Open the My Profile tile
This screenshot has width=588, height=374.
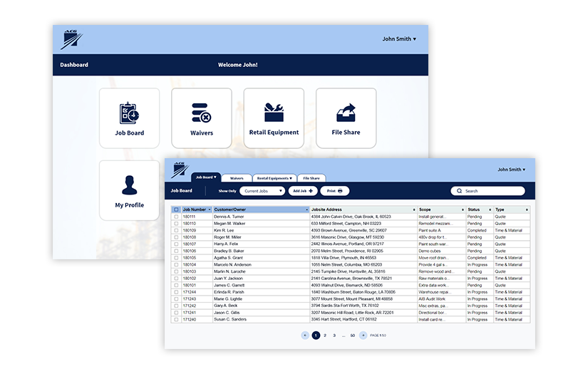click(129, 190)
